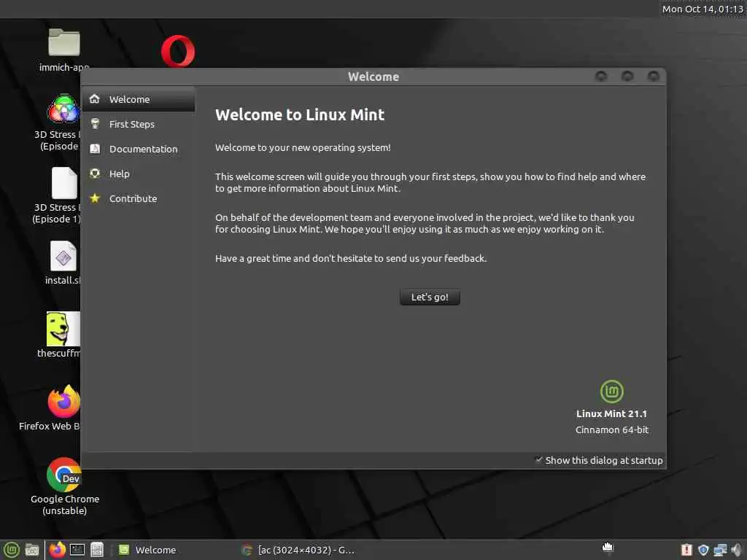Open the terminal from the taskbar
This screenshot has height=560, width=747.
point(77,550)
